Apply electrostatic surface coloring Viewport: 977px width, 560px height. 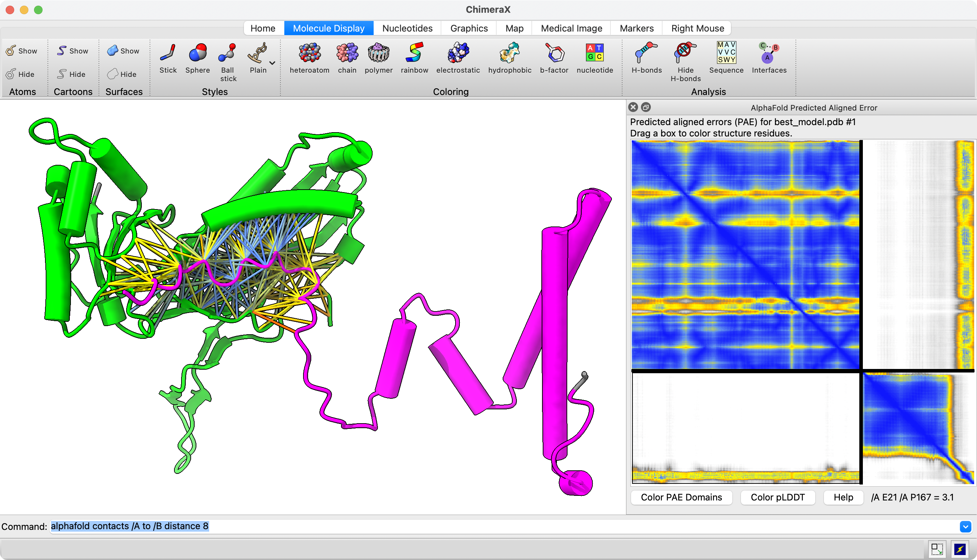458,58
